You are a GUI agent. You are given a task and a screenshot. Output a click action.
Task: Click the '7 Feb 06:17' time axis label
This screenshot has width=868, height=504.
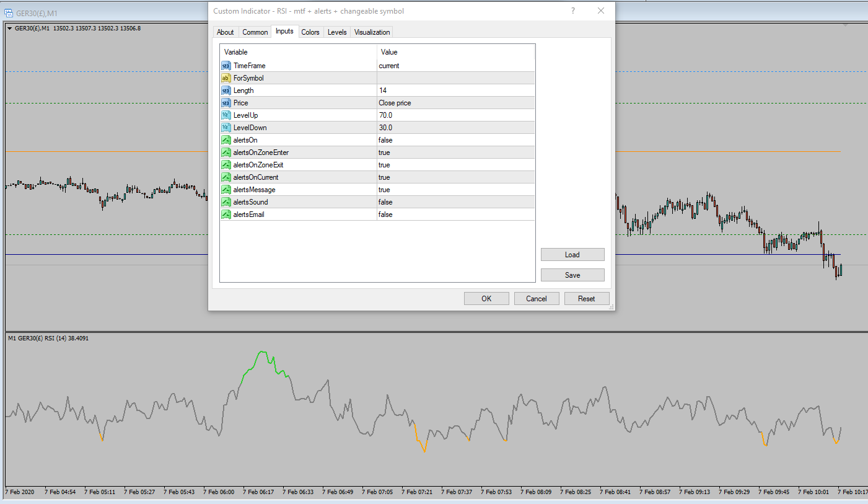258,492
